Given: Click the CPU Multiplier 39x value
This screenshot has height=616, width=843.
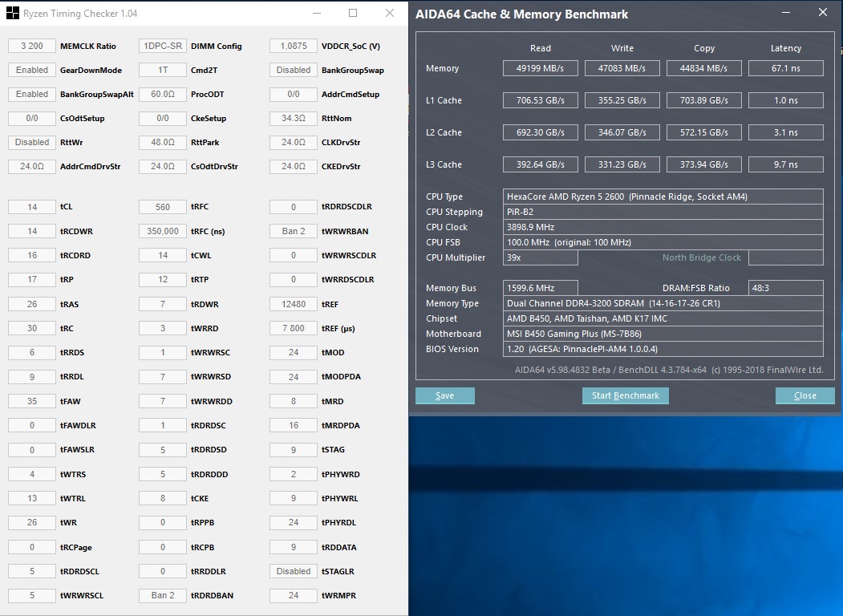Looking at the screenshot, I should click(541, 257).
